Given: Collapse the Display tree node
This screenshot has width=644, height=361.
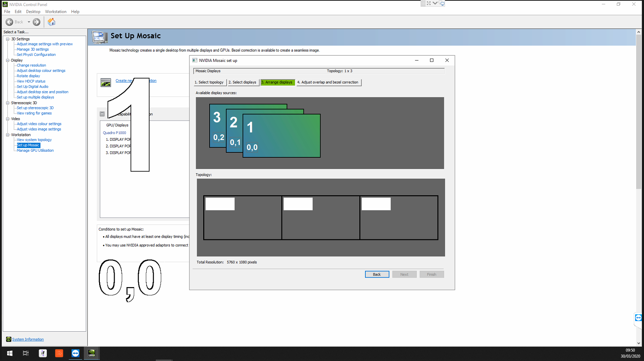Looking at the screenshot, I should tap(7, 60).
